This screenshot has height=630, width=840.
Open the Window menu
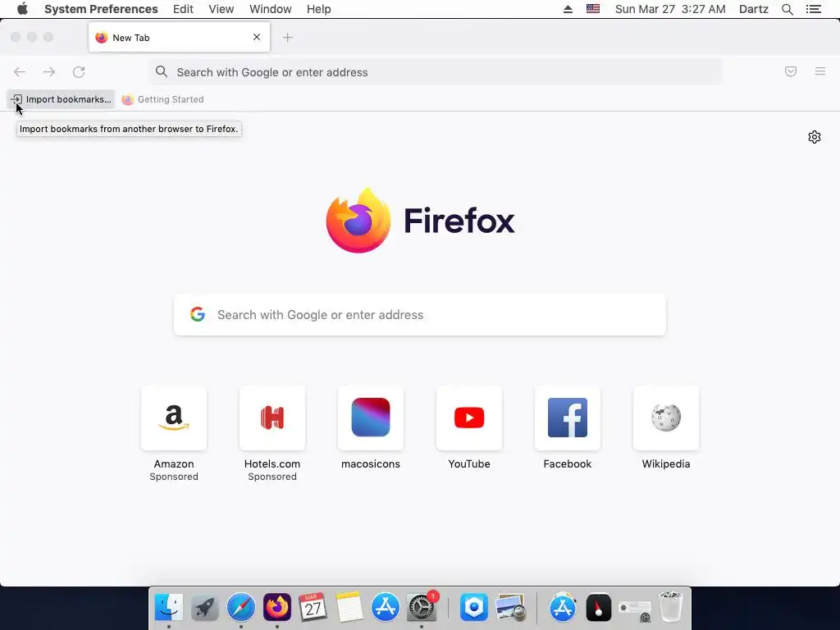coord(271,9)
